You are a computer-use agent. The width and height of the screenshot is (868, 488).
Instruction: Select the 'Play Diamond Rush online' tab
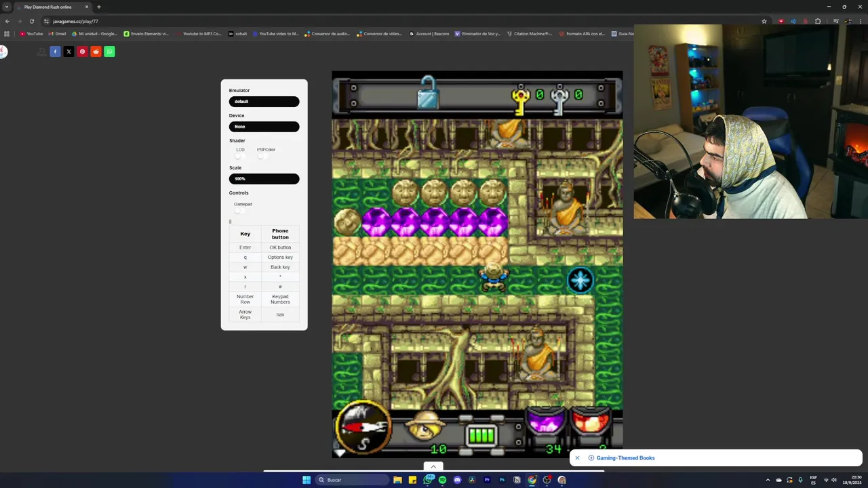point(53,7)
